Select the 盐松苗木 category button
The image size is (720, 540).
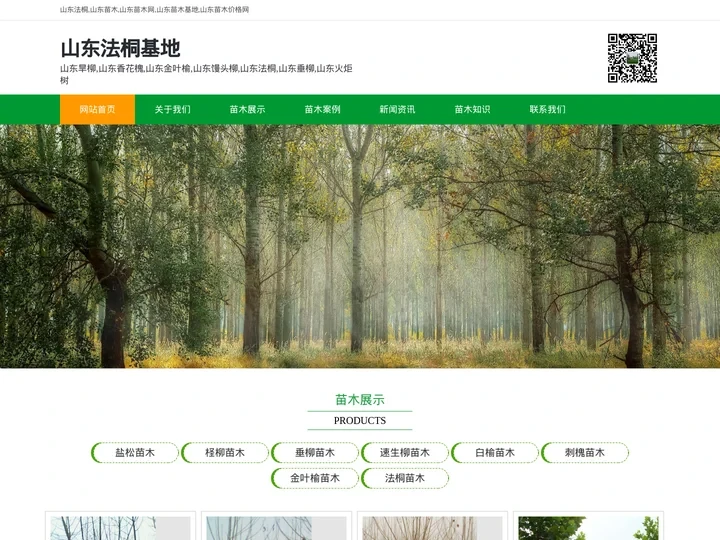coord(135,453)
